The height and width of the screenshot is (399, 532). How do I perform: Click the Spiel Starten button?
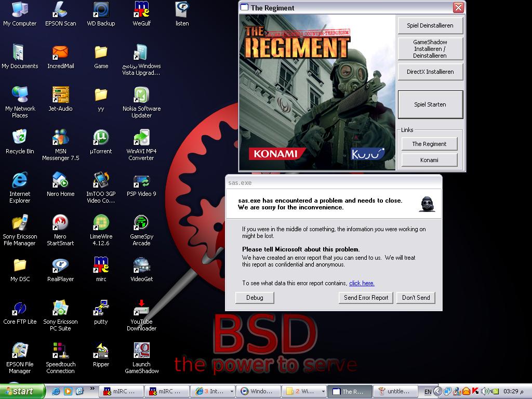tap(430, 104)
